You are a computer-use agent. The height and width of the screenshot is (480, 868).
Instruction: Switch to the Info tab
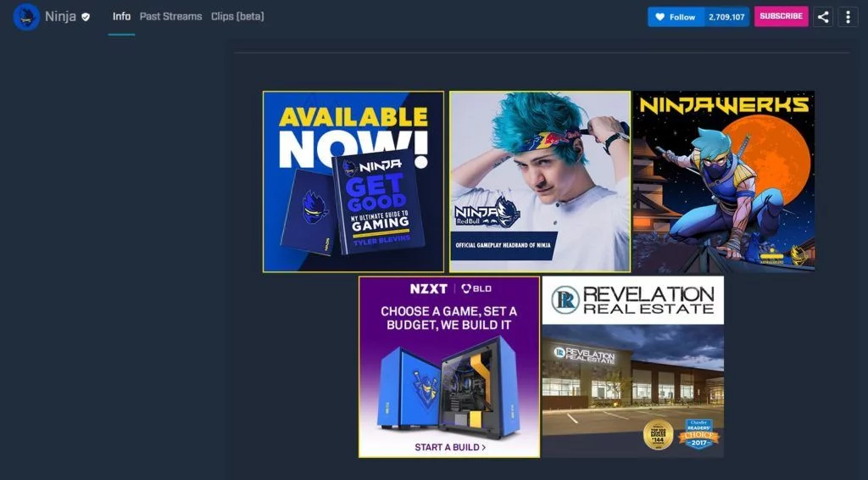coord(122,17)
